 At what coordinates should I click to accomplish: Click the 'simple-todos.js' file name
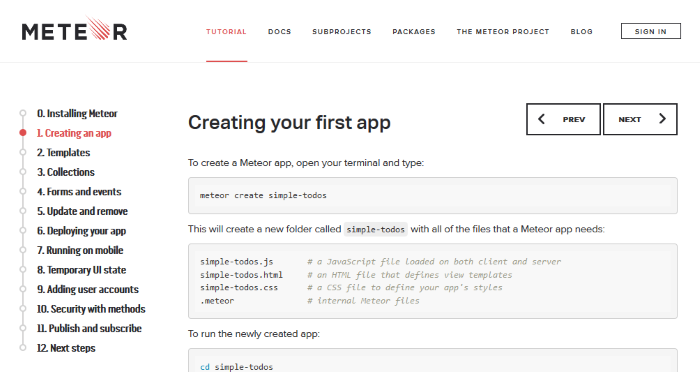click(237, 262)
